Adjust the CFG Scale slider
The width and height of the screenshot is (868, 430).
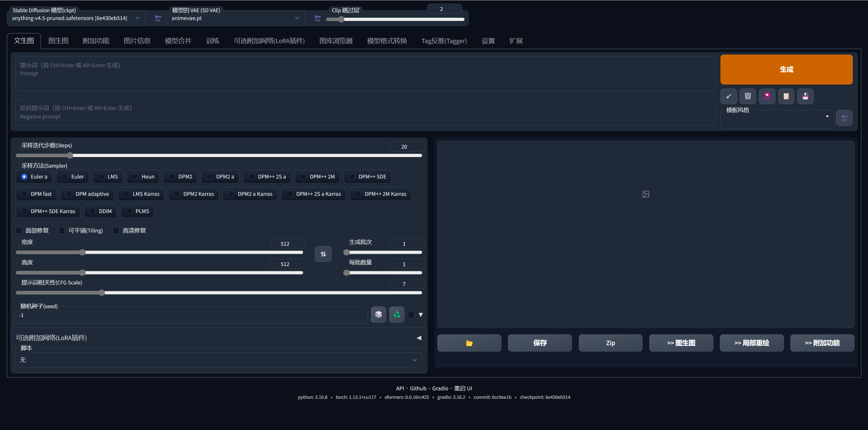click(219, 293)
